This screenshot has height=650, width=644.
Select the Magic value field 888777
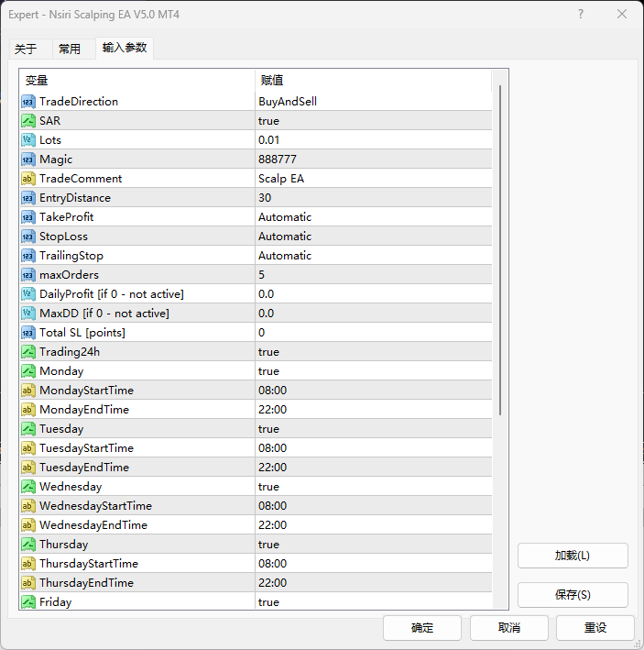pos(277,160)
